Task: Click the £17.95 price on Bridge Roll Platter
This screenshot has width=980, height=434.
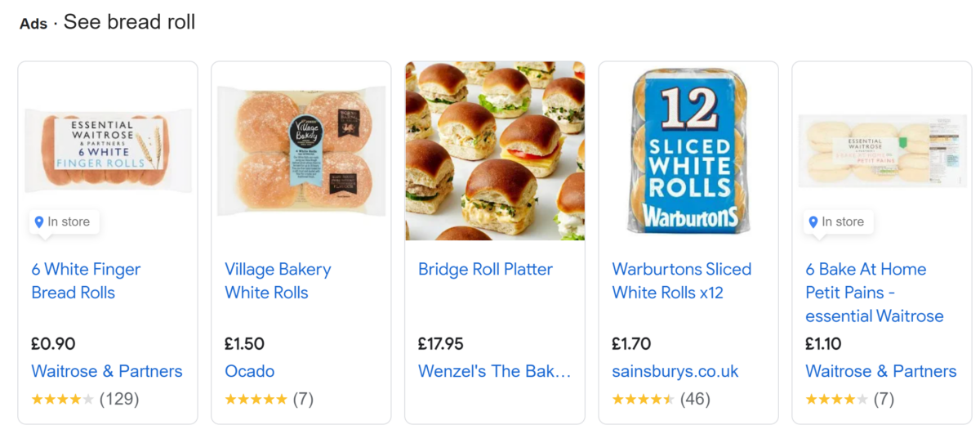Action: pos(441,343)
